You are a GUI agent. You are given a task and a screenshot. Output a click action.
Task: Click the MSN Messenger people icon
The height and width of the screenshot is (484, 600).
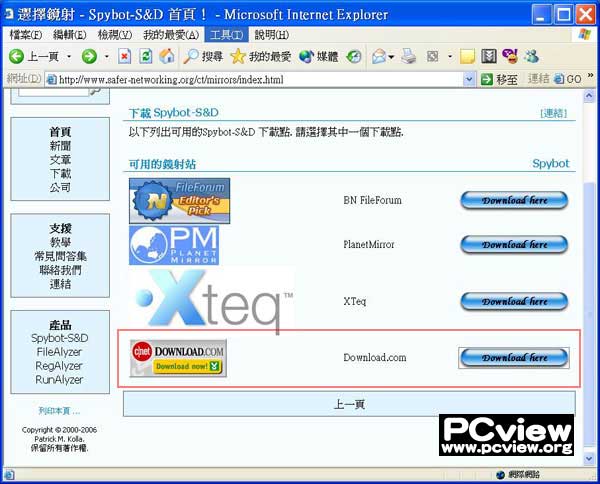[532, 57]
